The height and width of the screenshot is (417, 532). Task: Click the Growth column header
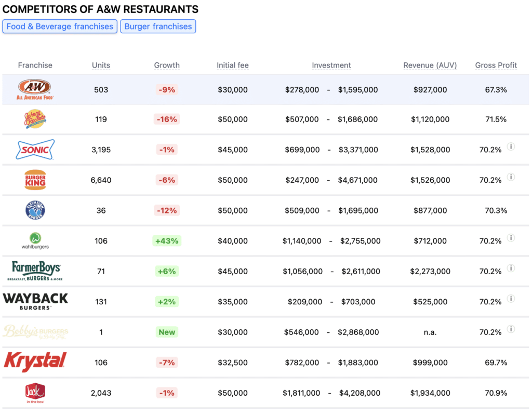pyautogui.click(x=167, y=65)
